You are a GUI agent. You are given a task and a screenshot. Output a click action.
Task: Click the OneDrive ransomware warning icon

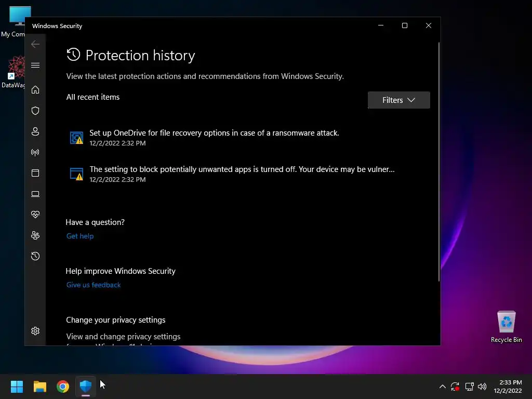click(x=77, y=138)
